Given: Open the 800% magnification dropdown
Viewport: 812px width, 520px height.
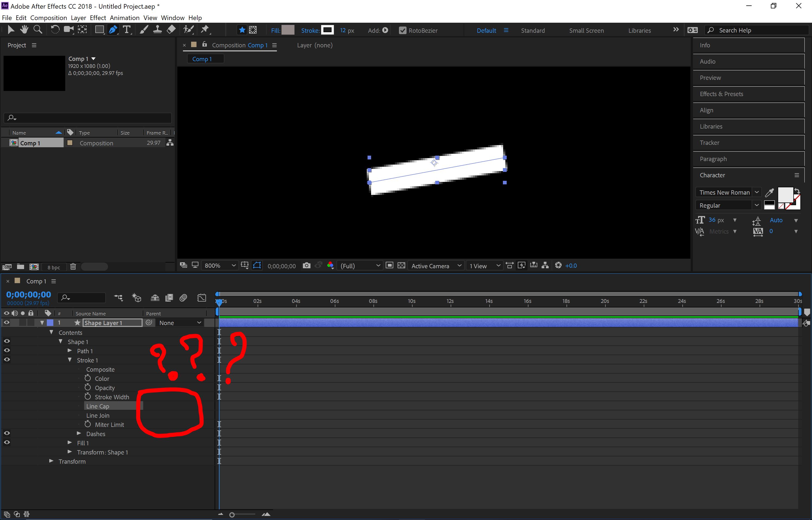Looking at the screenshot, I should [x=220, y=265].
